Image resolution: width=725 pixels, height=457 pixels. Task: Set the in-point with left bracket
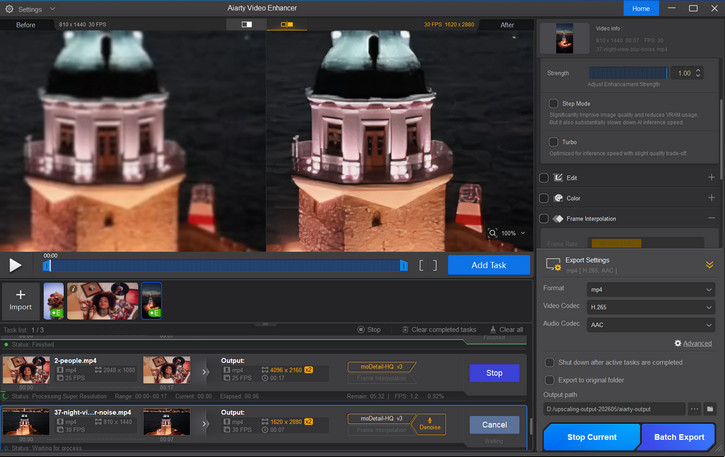coord(421,266)
